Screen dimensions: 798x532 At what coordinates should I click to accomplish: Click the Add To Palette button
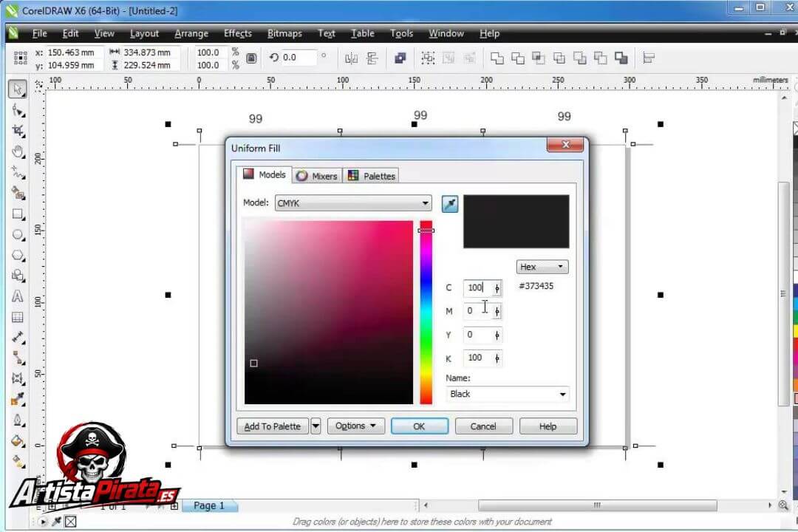(273, 426)
